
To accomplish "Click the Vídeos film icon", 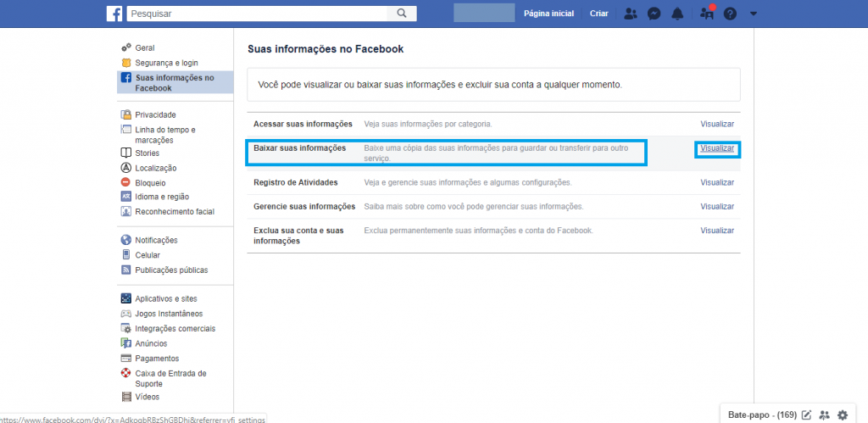I will coord(126,397).
